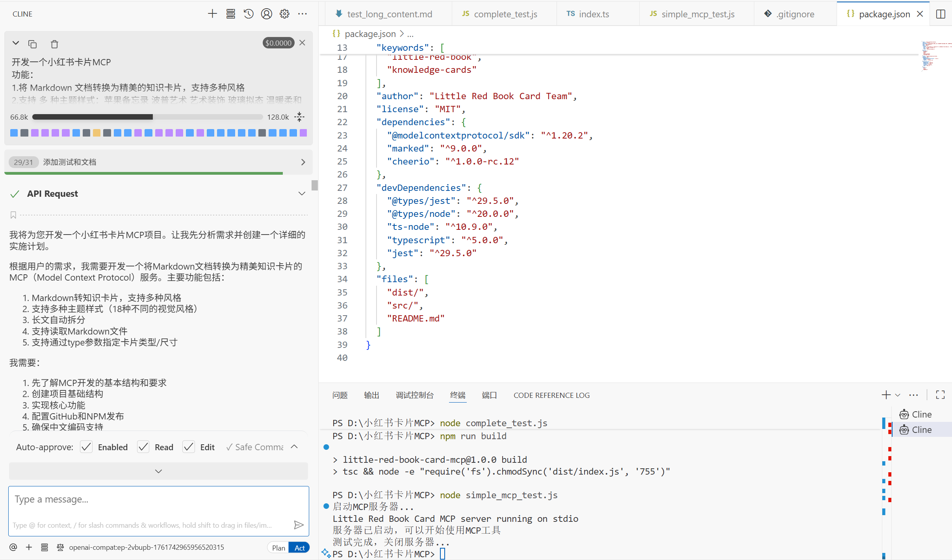Collapse the Auto-approve options chevron

294,447
